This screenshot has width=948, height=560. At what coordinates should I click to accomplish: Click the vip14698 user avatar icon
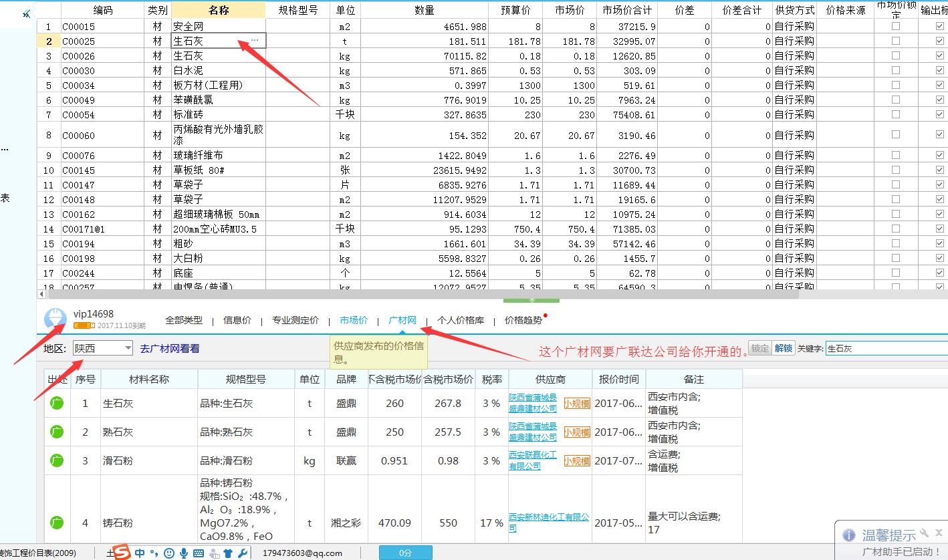point(55,319)
